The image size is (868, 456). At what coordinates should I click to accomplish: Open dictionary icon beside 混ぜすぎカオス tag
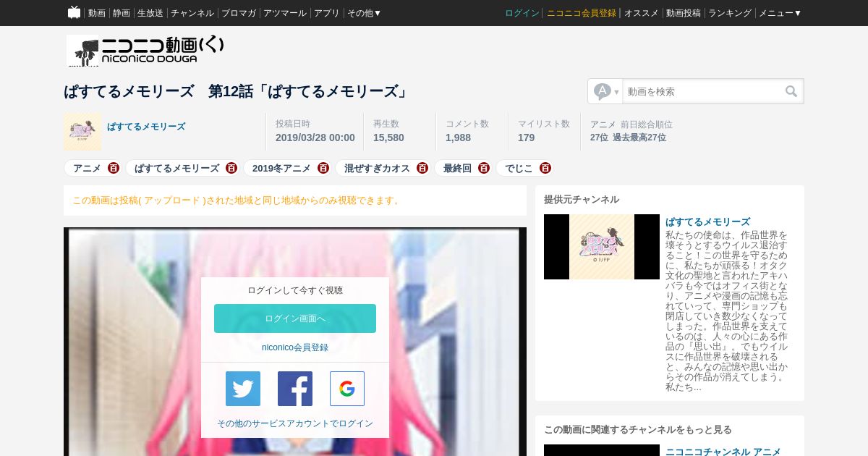(422, 168)
